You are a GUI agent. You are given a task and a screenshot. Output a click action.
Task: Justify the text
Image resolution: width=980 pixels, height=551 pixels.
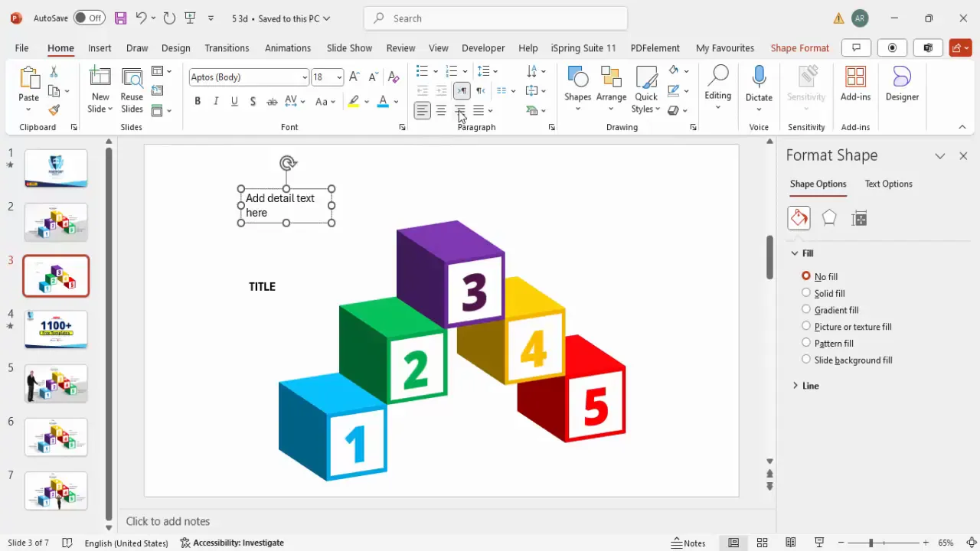coord(479,110)
